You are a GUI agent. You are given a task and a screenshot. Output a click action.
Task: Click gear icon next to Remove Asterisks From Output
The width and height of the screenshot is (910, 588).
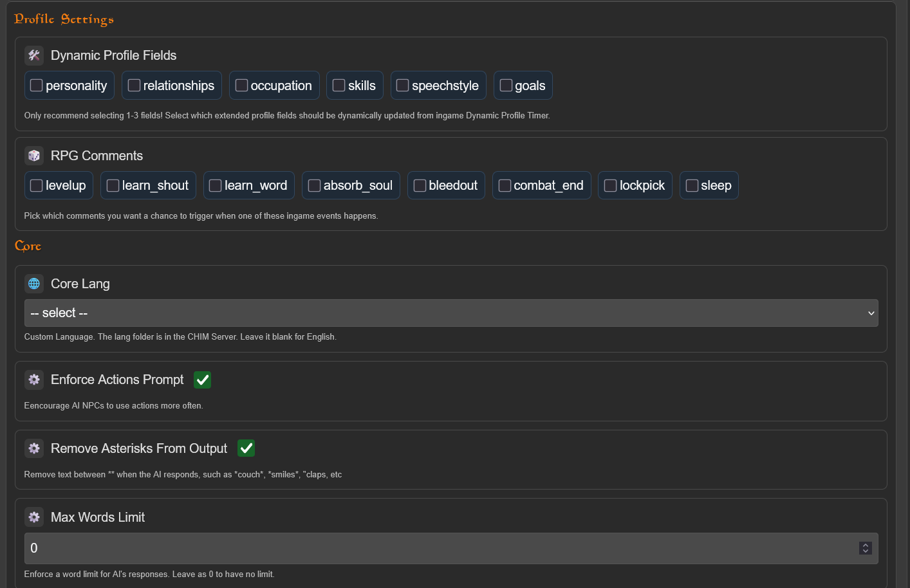tap(34, 448)
